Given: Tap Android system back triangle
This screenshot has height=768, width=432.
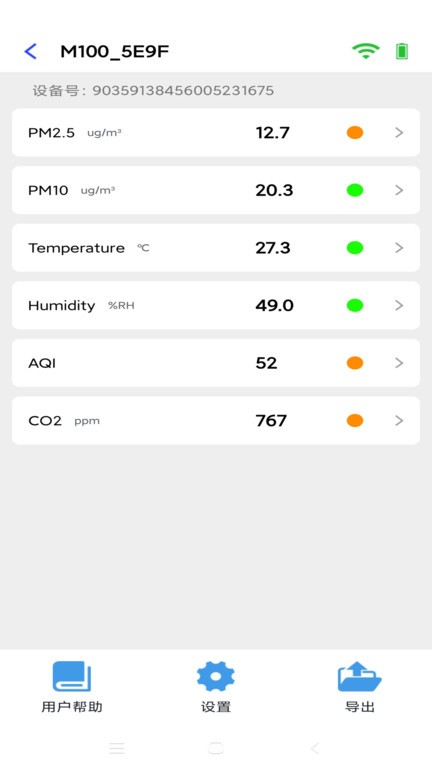Looking at the screenshot, I should (x=314, y=748).
